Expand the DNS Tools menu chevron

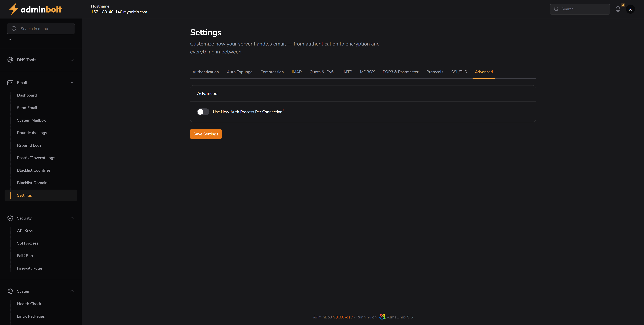click(72, 60)
